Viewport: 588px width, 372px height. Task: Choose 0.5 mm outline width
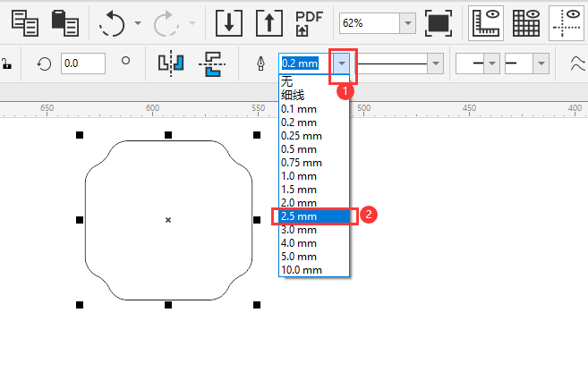point(314,149)
